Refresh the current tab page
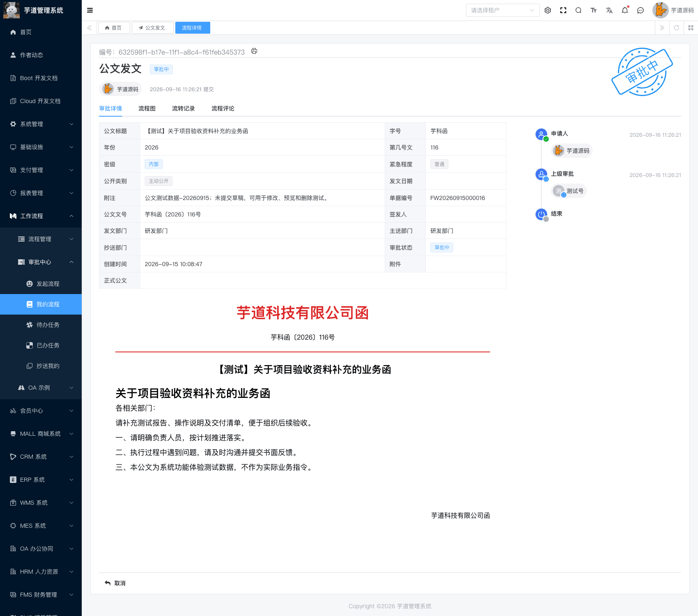698x616 pixels. click(676, 28)
